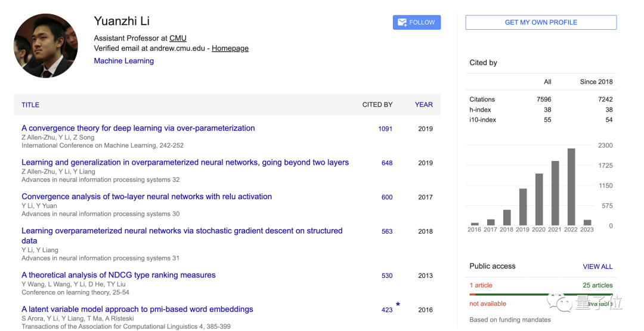The image size is (644, 331).
Task: Sort publications by Year column header
Action: tap(424, 105)
